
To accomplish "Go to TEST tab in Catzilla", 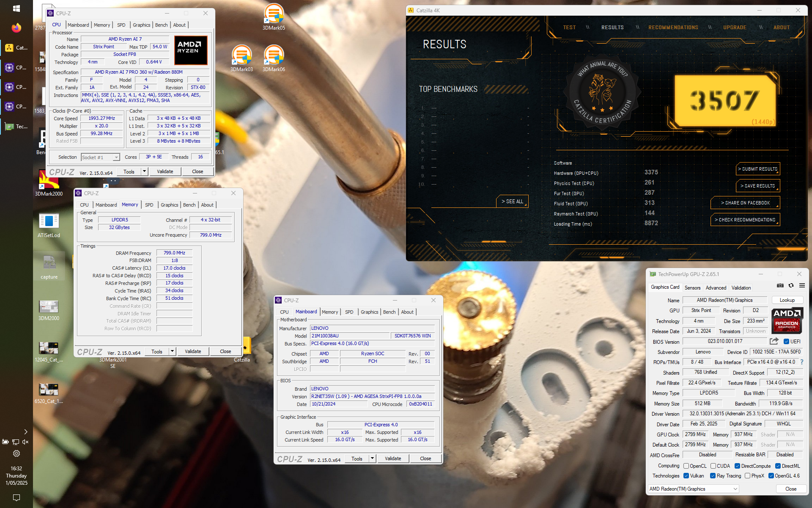I will point(569,28).
